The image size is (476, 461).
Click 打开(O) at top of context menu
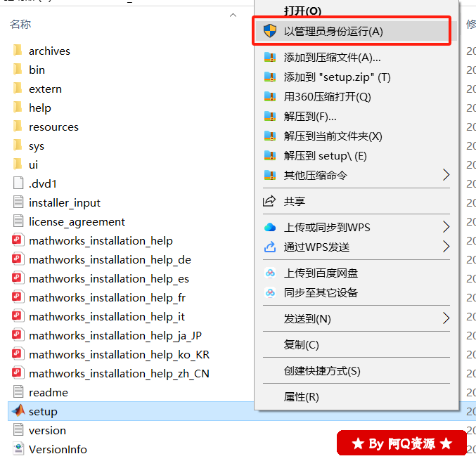[x=302, y=11]
